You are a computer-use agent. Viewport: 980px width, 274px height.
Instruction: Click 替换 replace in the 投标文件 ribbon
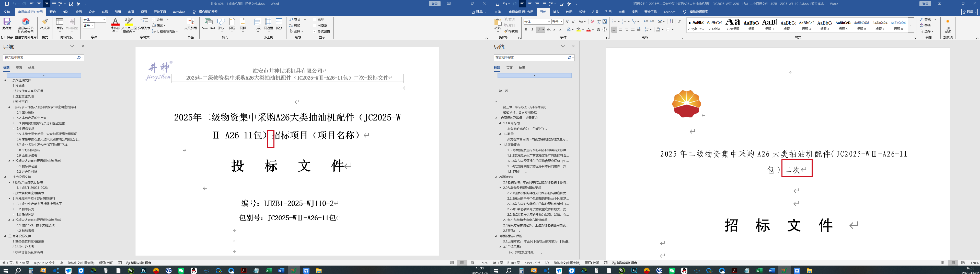click(295, 26)
